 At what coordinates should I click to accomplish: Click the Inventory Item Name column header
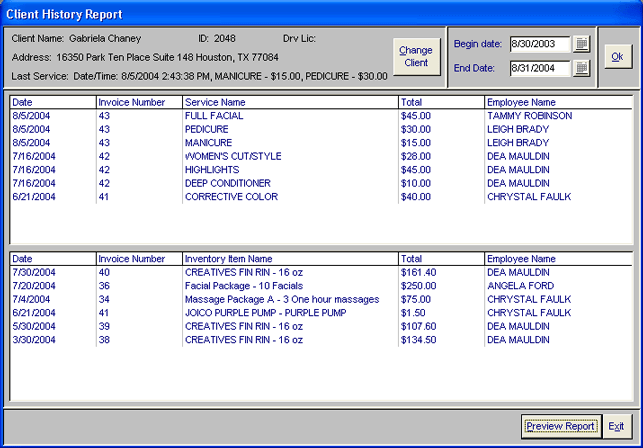pyautogui.click(x=290, y=259)
